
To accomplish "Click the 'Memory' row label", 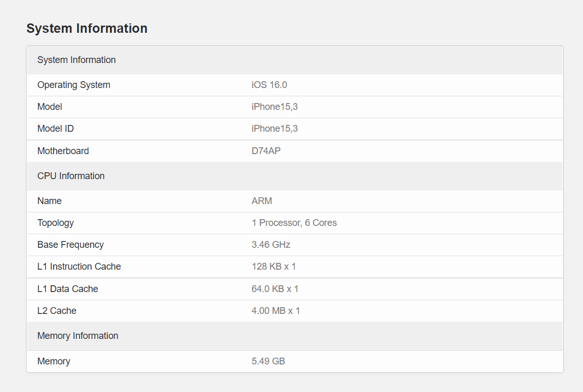I will click(54, 361).
